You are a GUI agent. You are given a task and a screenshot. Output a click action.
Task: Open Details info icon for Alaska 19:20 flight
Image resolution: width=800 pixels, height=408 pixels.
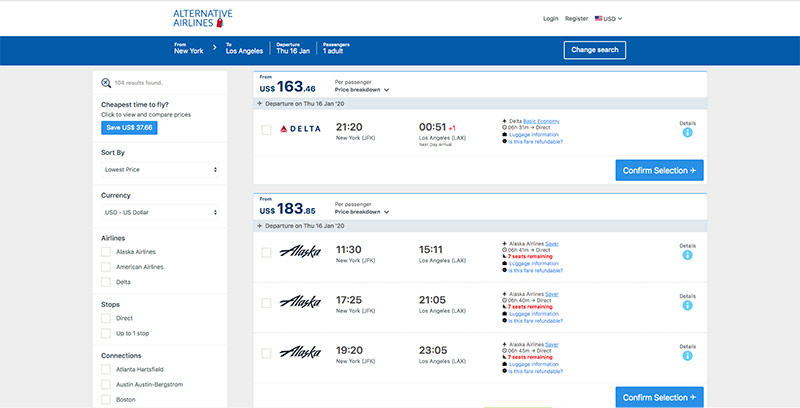click(x=687, y=356)
